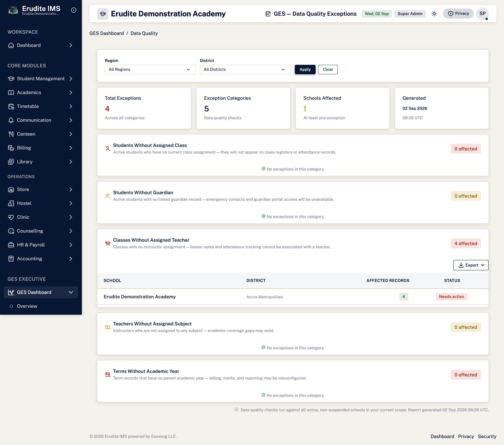Click the Communication bell icon
504x445 pixels.
click(x=11, y=120)
